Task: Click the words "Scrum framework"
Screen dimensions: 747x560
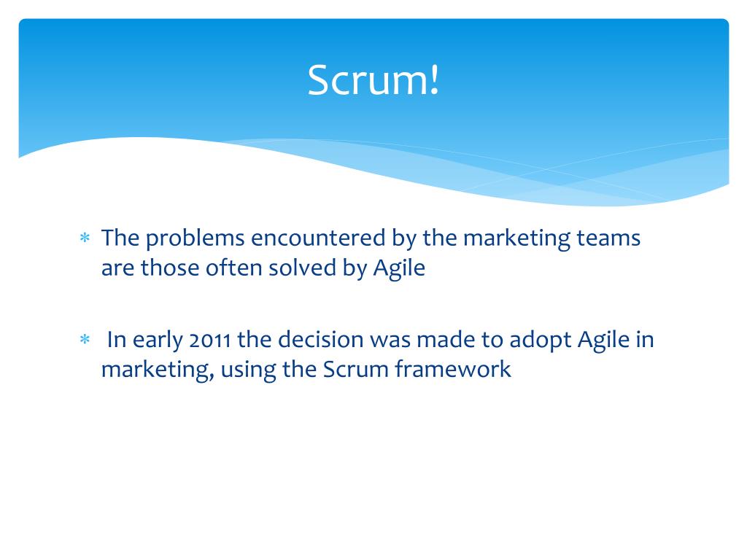Action: tap(417, 370)
